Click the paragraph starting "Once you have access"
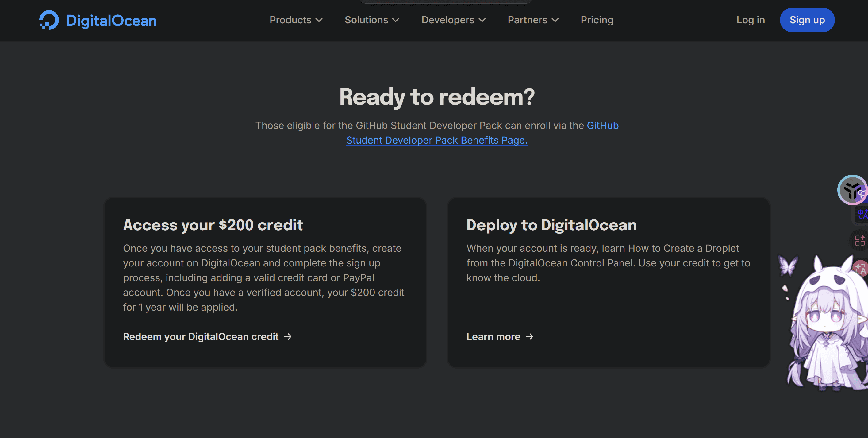This screenshot has height=438, width=868. 264,277
